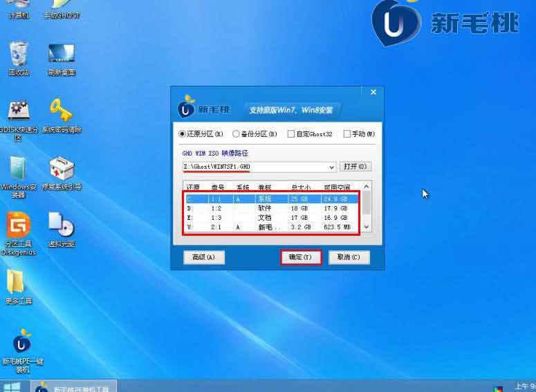Open the 系统密码清除 key icon
Screen dimensions: 536x392
click(62, 115)
